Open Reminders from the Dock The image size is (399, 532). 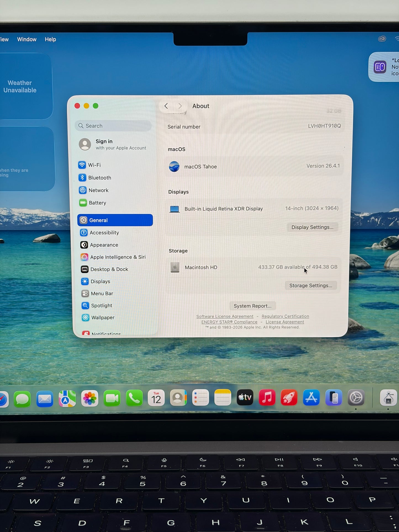(200, 398)
